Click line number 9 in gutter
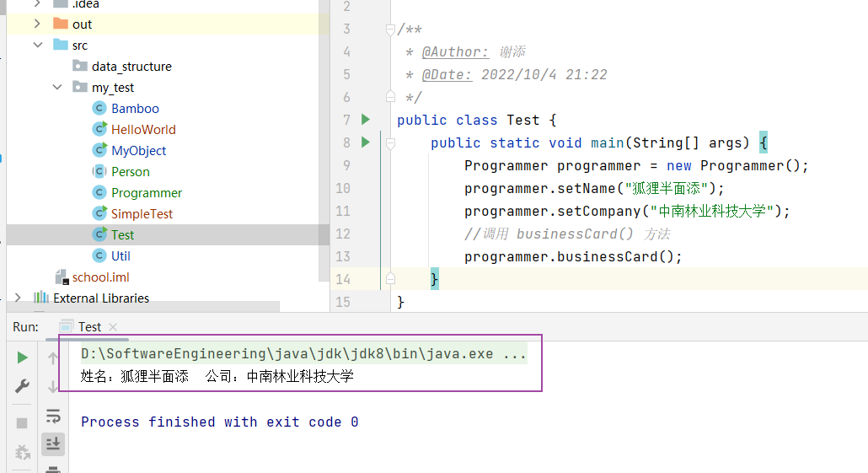This screenshot has width=868, height=473. point(346,165)
